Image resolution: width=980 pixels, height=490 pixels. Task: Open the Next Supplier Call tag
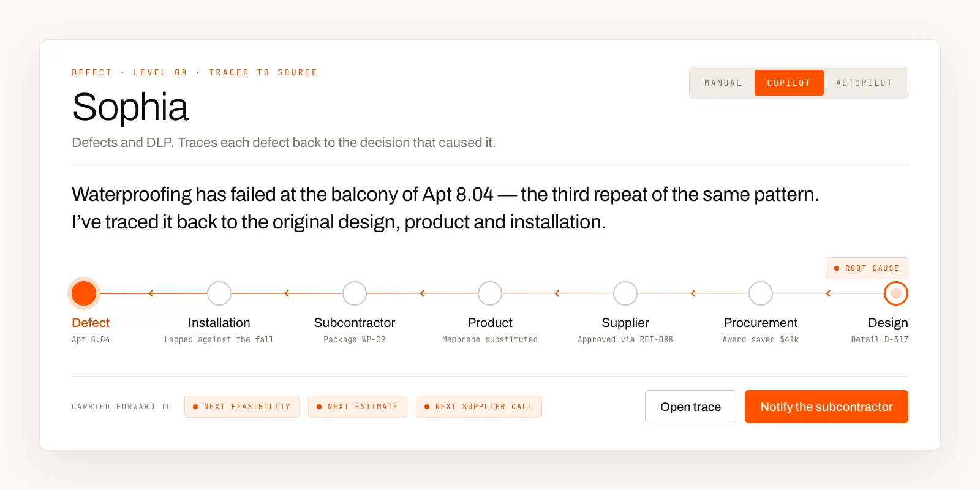pos(479,407)
